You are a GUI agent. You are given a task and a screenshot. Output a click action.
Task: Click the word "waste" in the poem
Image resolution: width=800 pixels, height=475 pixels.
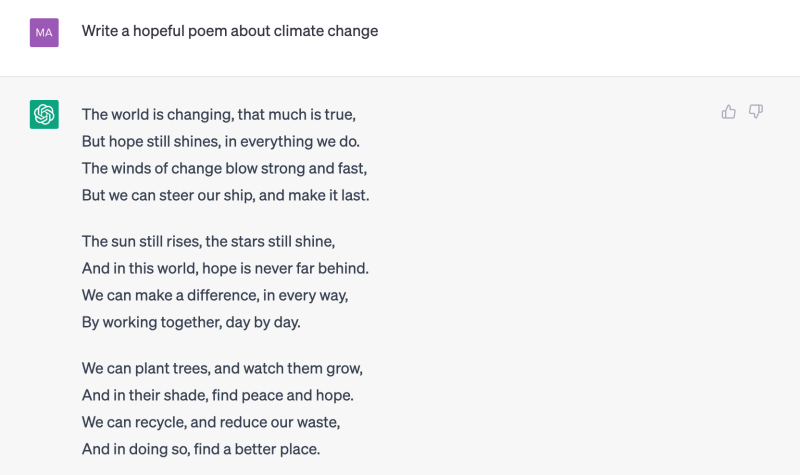point(320,422)
